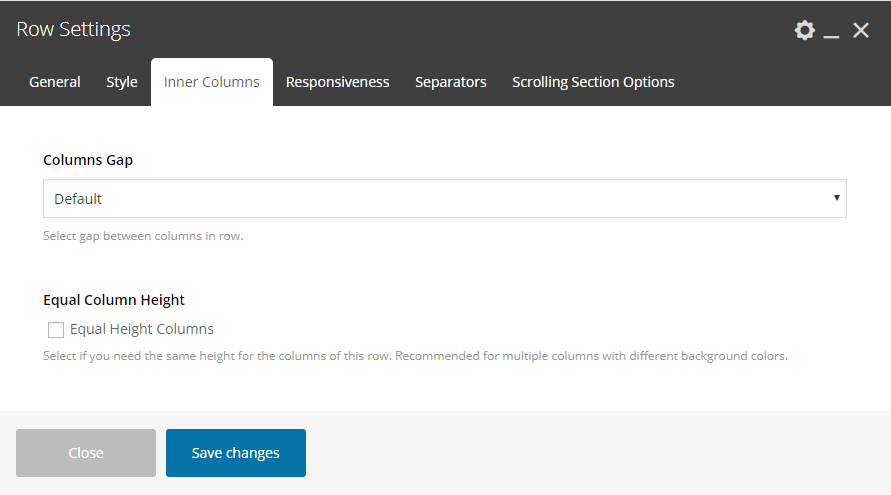Click the Equal Column Height heading
Image resolution: width=891 pixels, height=495 pixels.
point(114,300)
